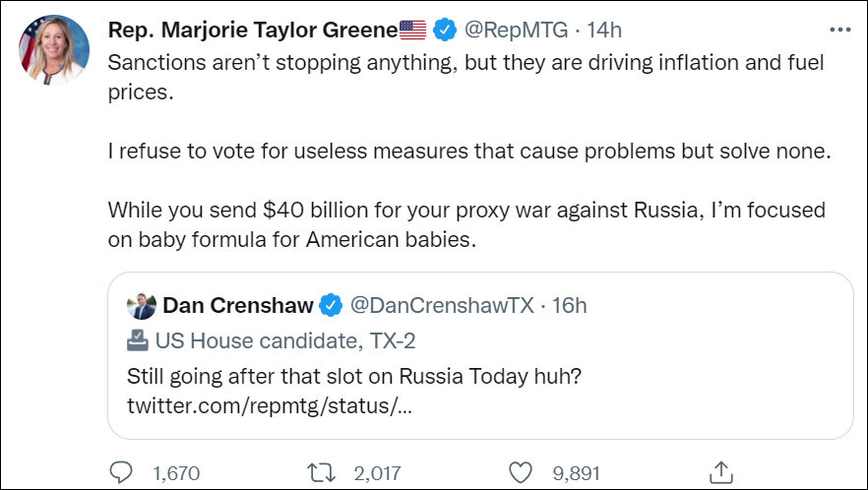Click the Dan Crenshaw display name

pyautogui.click(x=237, y=306)
